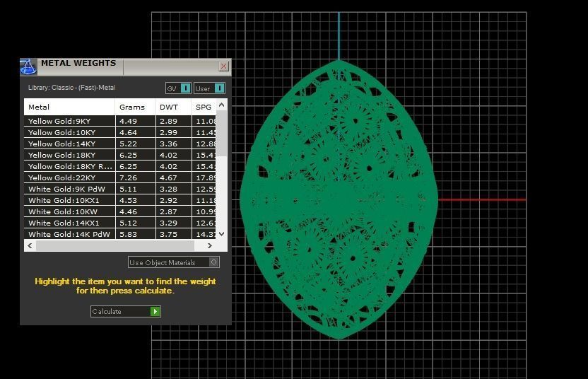This screenshot has height=379, width=588.
Task: Click the green play arrow on Calculate
Action: [x=155, y=311]
